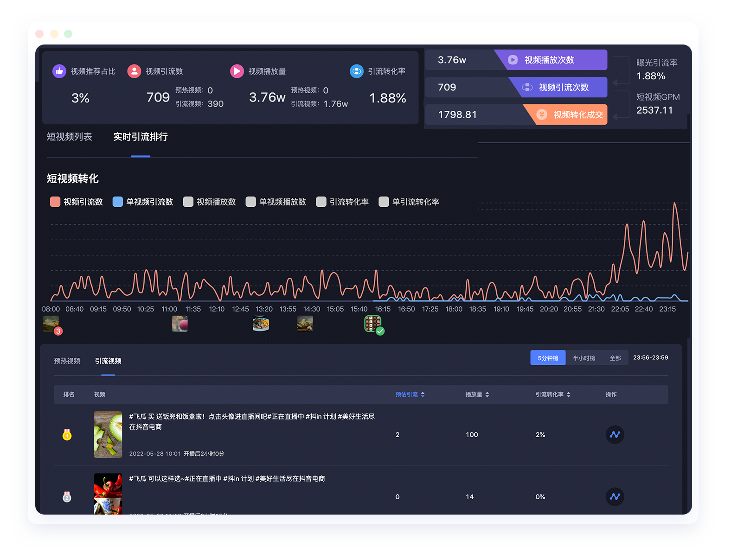Open red pepper video thumbnail in rank 2 row
Viewport: 731px width, 560px height.
pos(108,494)
